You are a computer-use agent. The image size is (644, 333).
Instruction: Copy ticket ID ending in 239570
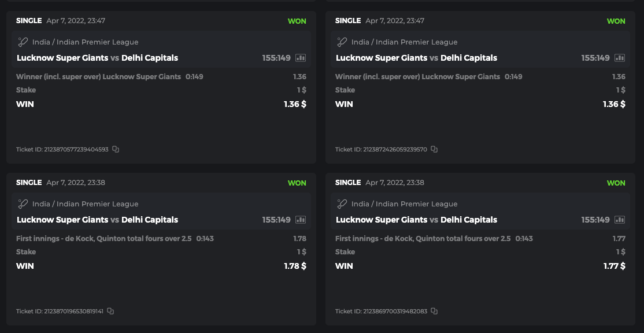pos(434,149)
